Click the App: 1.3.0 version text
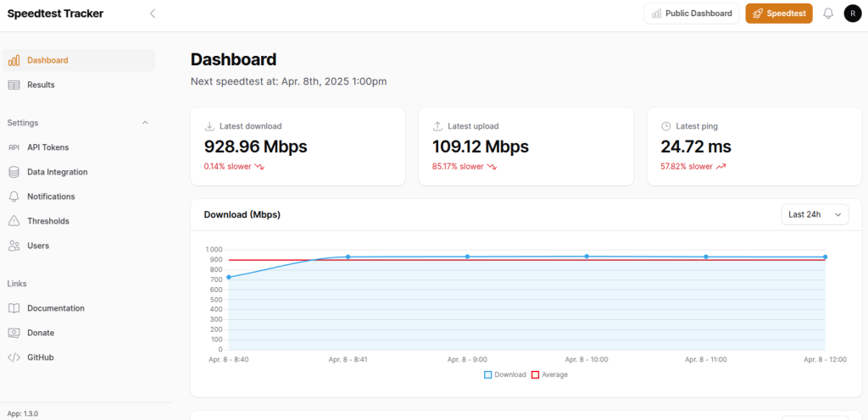Image resolution: width=868 pixels, height=420 pixels. coord(23,413)
